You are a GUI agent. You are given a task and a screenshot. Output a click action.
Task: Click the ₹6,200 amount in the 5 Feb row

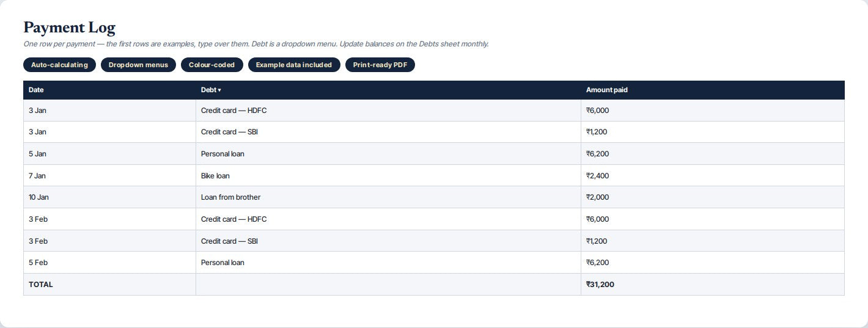coord(713,263)
